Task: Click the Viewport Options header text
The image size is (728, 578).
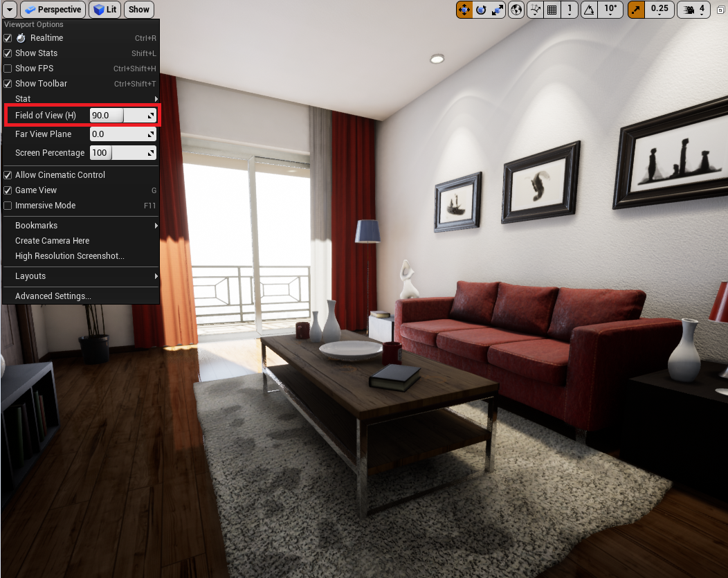Action: pos(34,25)
